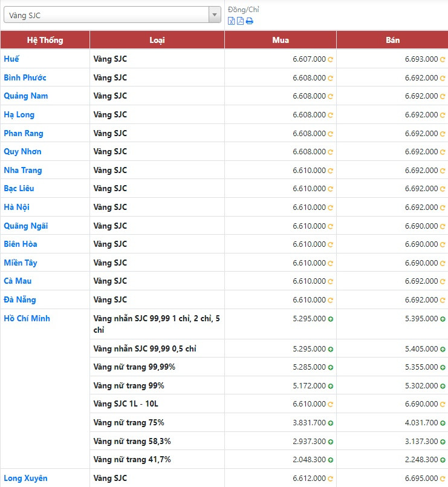The width and height of the screenshot is (448, 487).
Task: Open the Hồ Chí Minh link
Action: (x=27, y=318)
